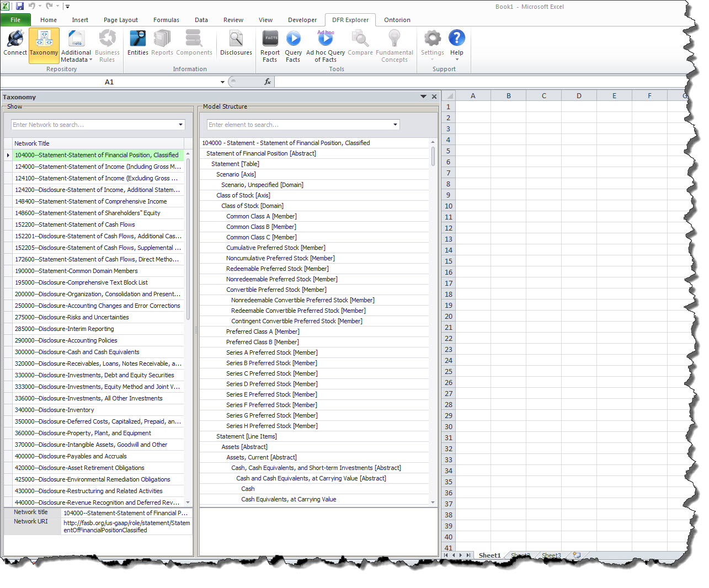Click the Business Rules icon
Screen dimensions: 709x588
(x=107, y=39)
